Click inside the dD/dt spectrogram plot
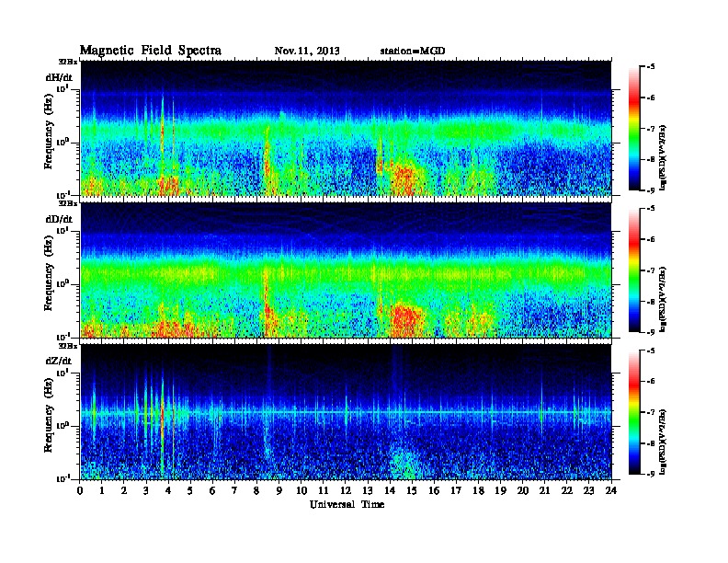 [346, 270]
